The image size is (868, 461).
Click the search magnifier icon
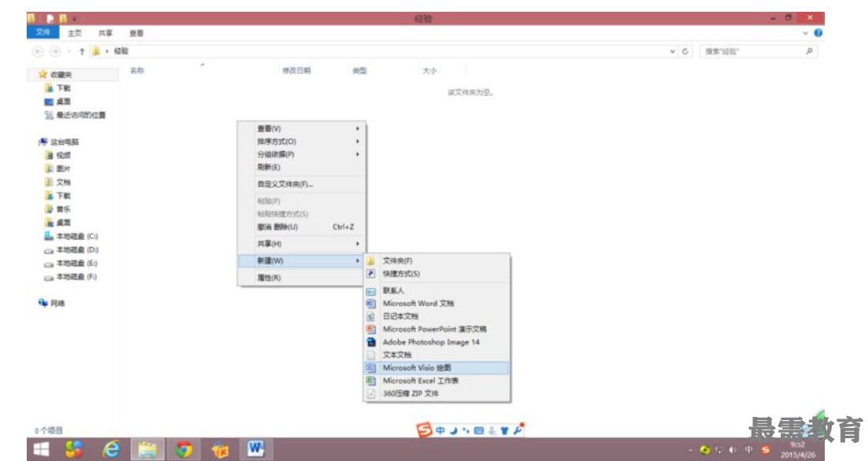coord(809,51)
